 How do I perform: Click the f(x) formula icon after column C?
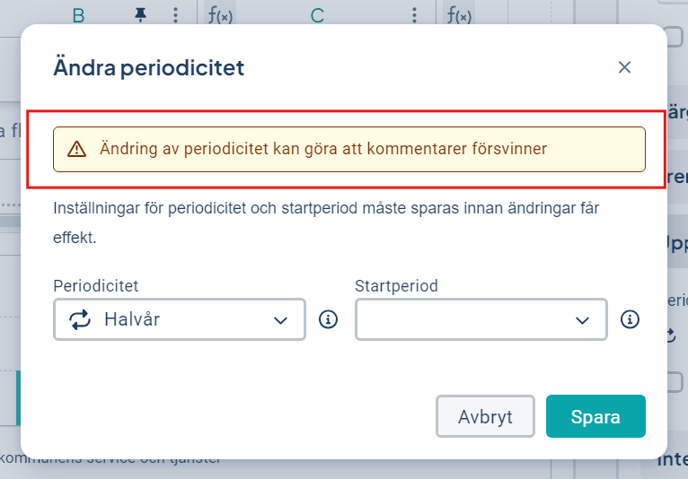click(x=459, y=15)
